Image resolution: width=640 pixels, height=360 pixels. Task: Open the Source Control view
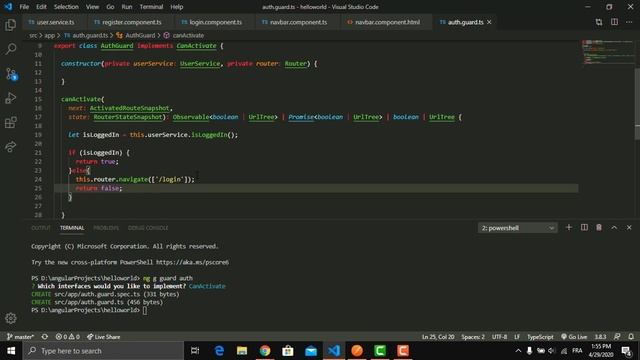pos(11,74)
